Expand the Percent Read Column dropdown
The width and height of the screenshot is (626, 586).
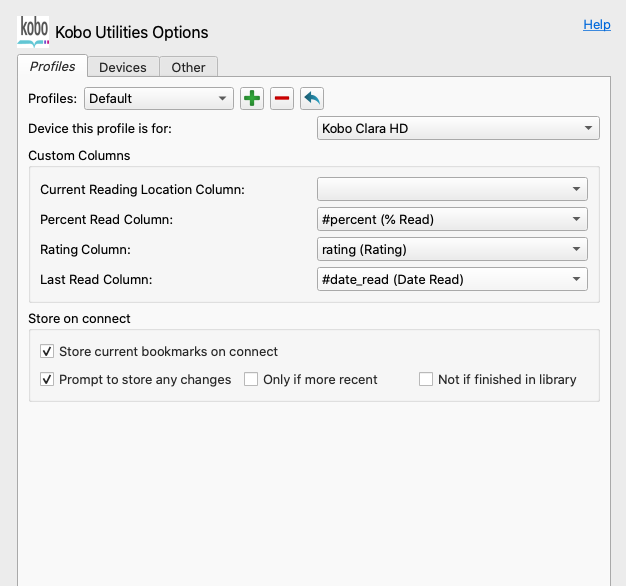click(452, 219)
